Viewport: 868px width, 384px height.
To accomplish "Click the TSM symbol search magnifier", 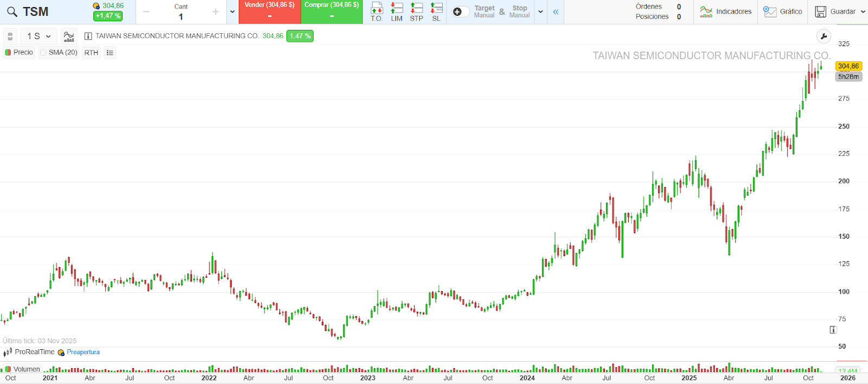I will click(x=12, y=11).
